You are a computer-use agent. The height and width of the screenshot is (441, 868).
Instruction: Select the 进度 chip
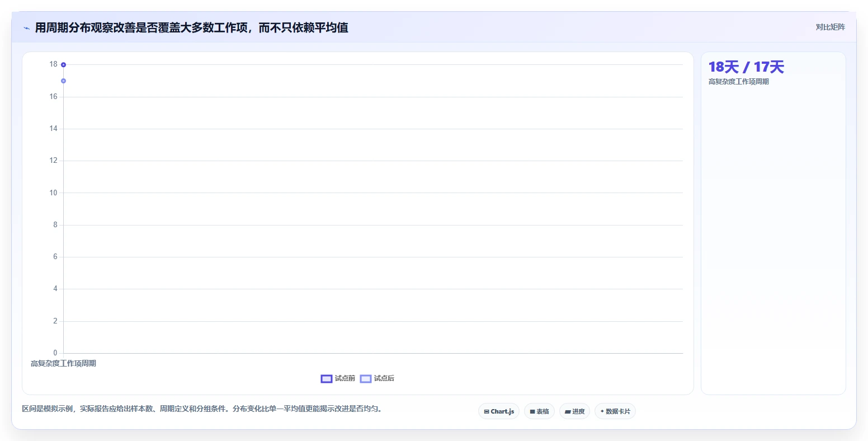574,411
